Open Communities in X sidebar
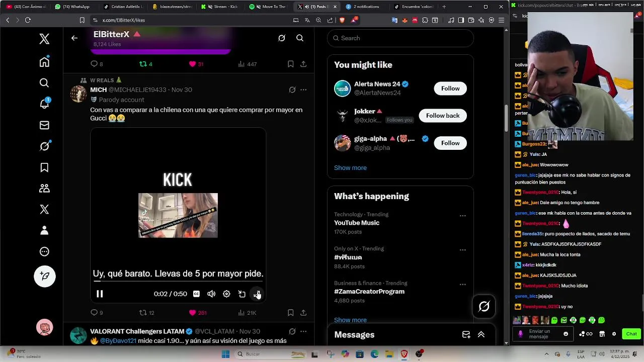The height and width of the screenshot is (362, 644). pyautogui.click(x=44, y=189)
